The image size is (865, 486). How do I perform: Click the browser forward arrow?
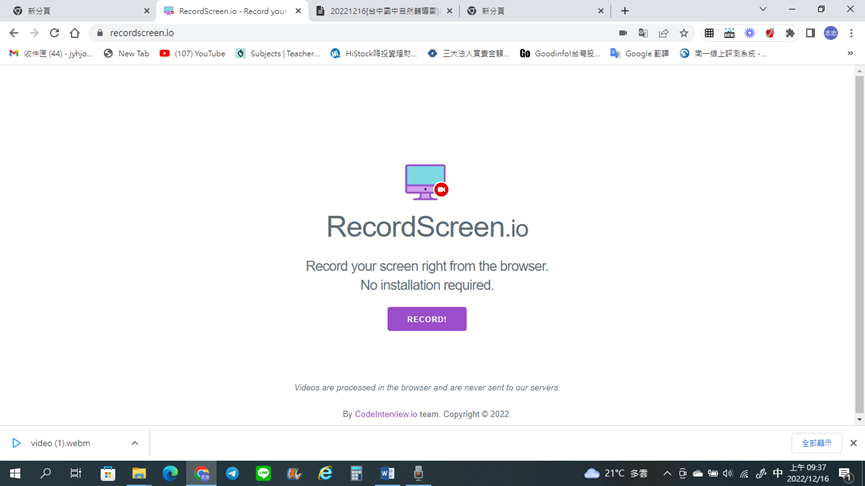[34, 33]
